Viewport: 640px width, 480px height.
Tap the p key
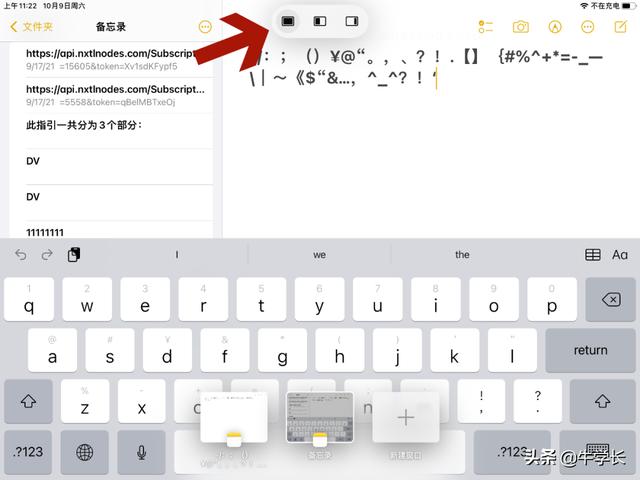coord(552,300)
